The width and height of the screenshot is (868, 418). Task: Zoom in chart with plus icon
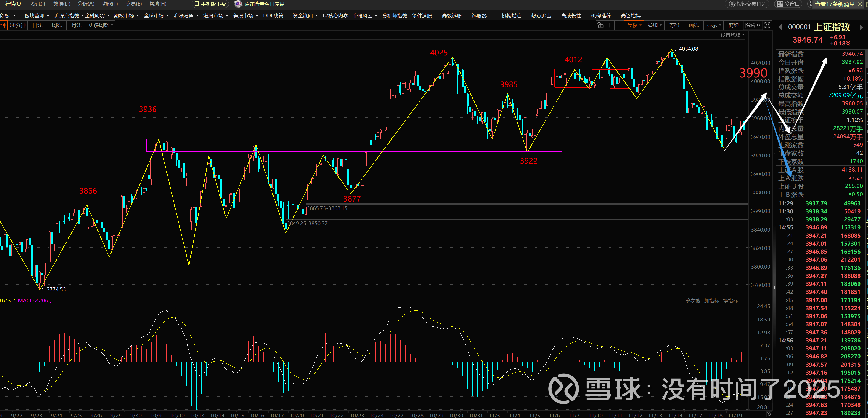[x=610, y=25]
